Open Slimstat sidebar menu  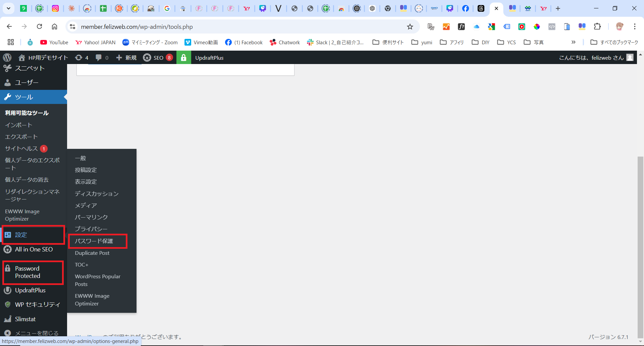pos(34,319)
